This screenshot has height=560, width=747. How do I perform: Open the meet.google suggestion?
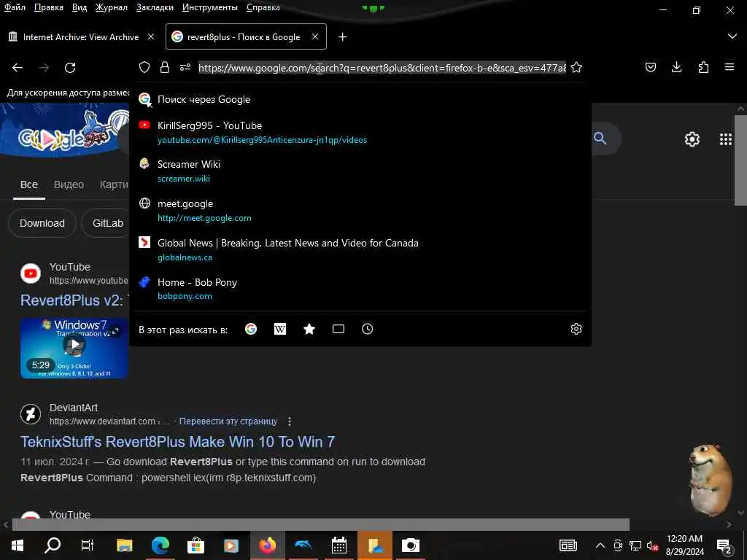[x=360, y=211]
